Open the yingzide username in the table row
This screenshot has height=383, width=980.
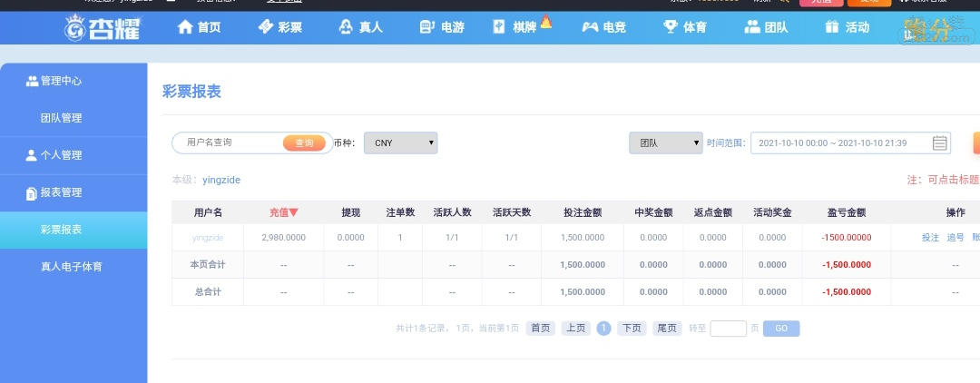(x=208, y=238)
